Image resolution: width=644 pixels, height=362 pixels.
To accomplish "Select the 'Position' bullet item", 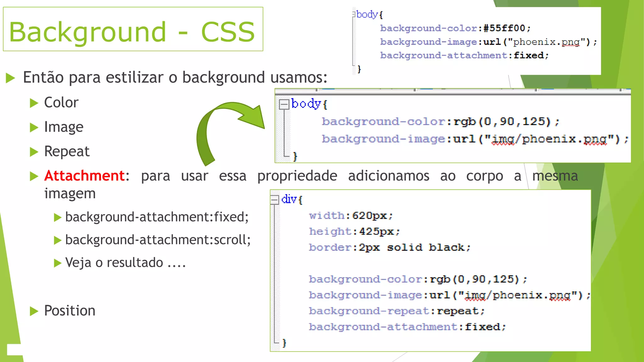I will 69,310.
